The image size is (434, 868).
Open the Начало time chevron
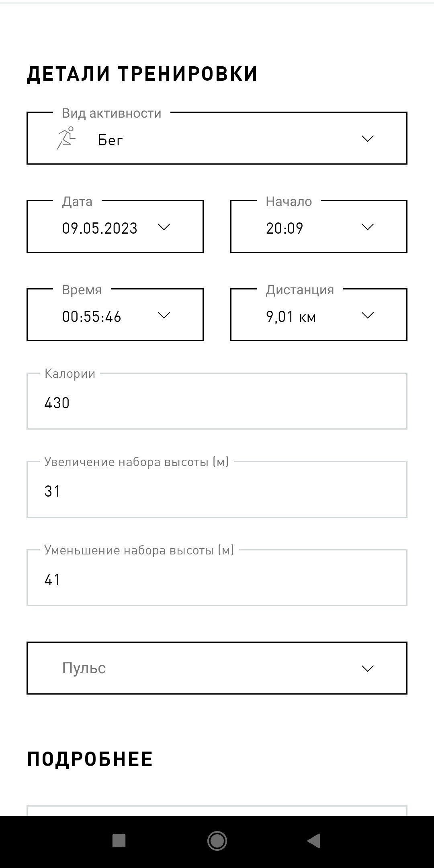(368, 227)
